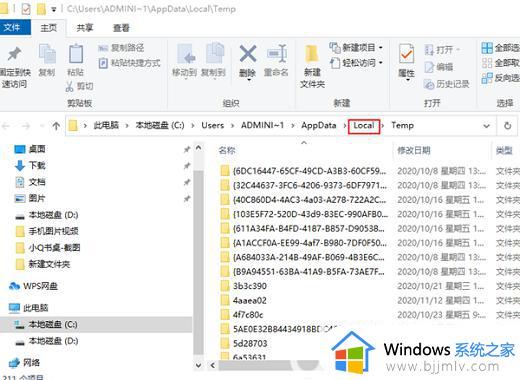This screenshot has width=520, height=380.
Task: Click the 删除 X icon
Action: (248, 54)
